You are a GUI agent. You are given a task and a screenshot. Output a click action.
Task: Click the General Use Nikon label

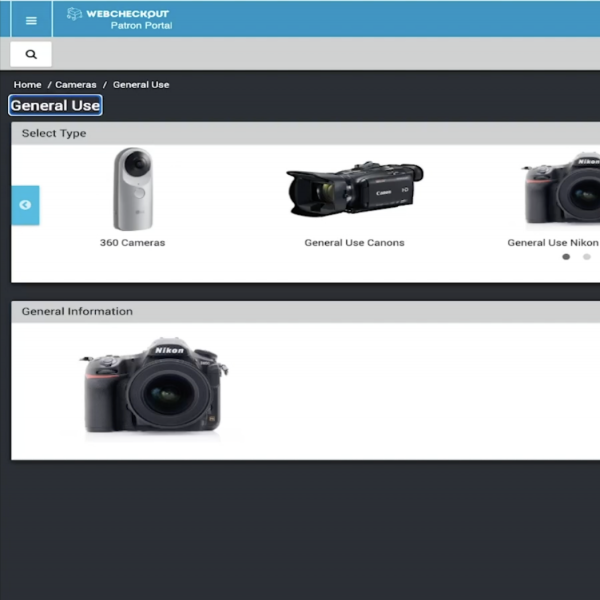tap(553, 243)
